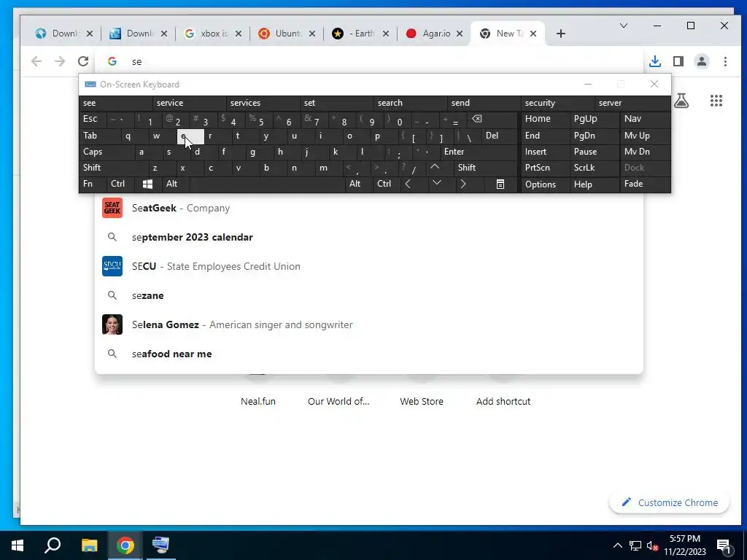The image size is (747, 560).
Task: Open the notification center icon
Action: point(724,545)
